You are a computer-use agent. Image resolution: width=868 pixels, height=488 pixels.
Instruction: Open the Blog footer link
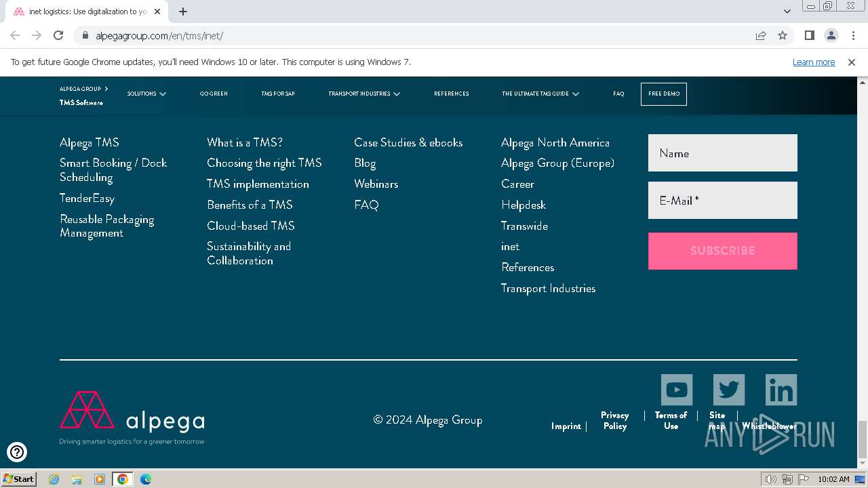[x=365, y=163]
